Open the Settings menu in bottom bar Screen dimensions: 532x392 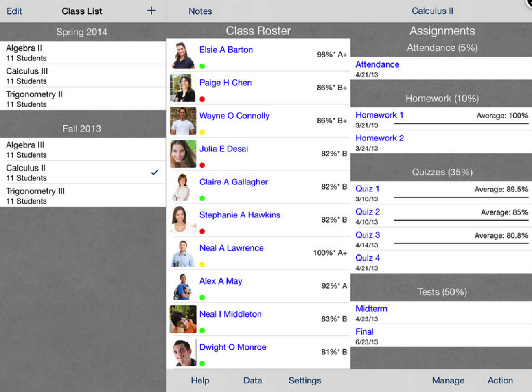tap(304, 381)
